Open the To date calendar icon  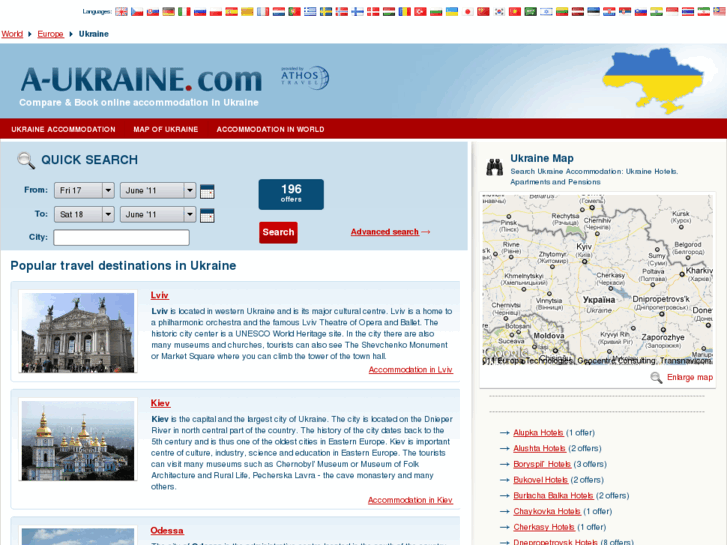207,215
